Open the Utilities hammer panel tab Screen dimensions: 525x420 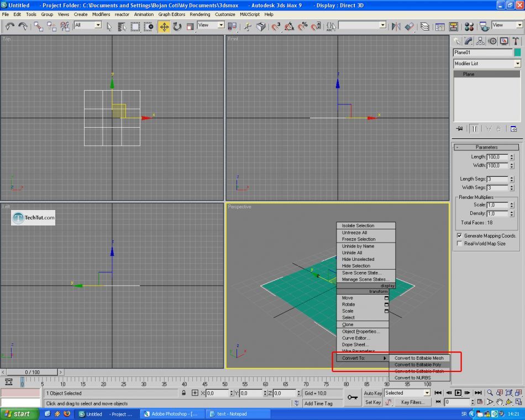(x=516, y=41)
